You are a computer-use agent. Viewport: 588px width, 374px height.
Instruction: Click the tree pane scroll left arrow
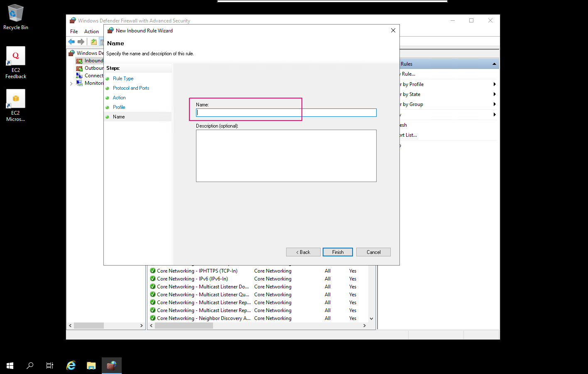point(71,326)
